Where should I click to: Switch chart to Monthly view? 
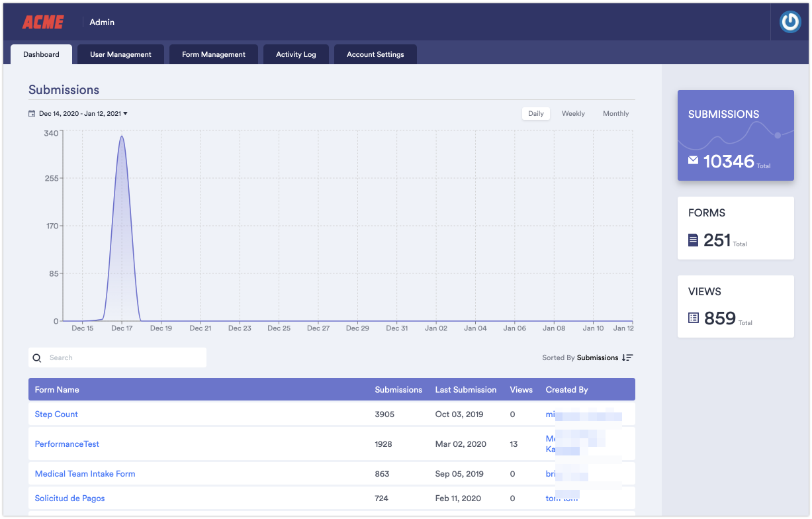coord(615,114)
